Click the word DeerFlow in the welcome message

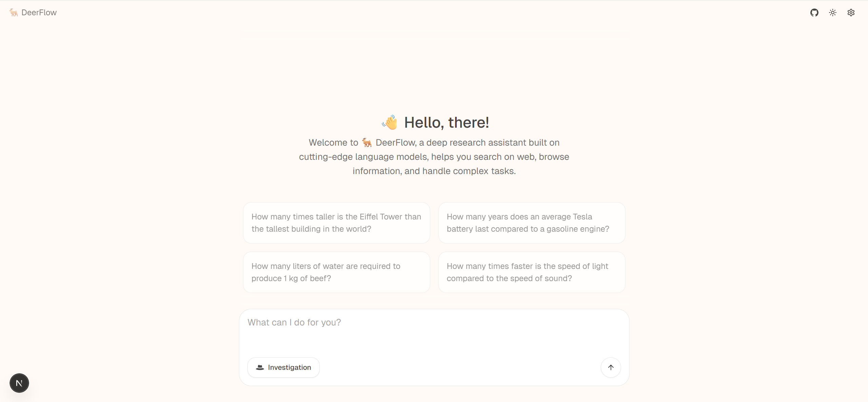pyautogui.click(x=396, y=143)
